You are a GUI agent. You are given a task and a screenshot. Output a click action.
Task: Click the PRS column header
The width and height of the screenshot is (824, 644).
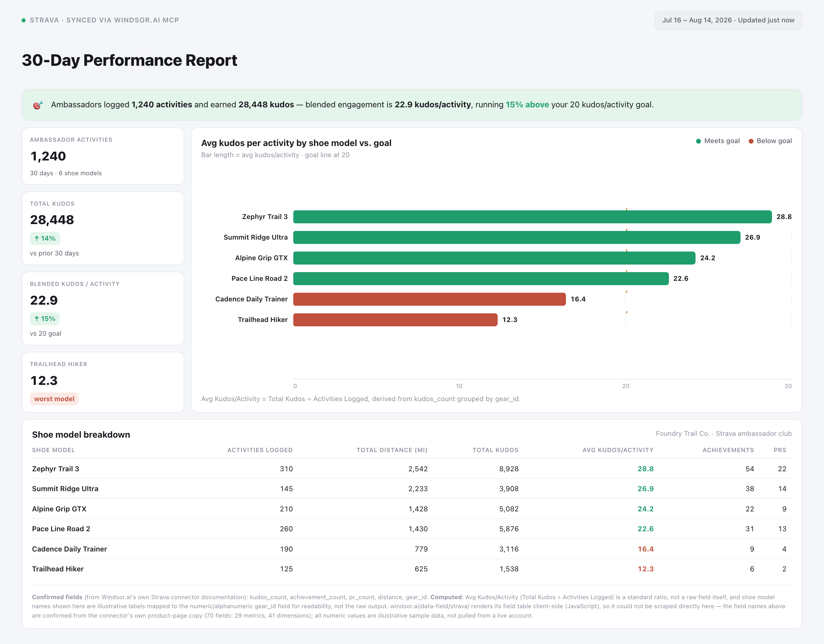coord(780,450)
